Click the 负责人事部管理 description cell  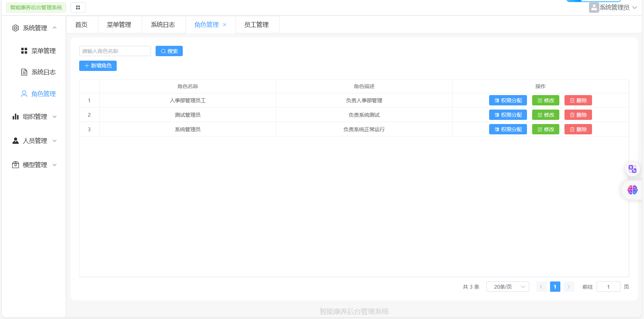click(x=364, y=100)
